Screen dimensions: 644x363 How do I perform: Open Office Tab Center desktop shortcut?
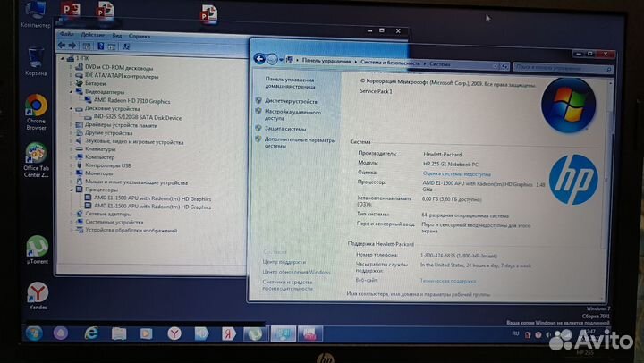click(36, 160)
